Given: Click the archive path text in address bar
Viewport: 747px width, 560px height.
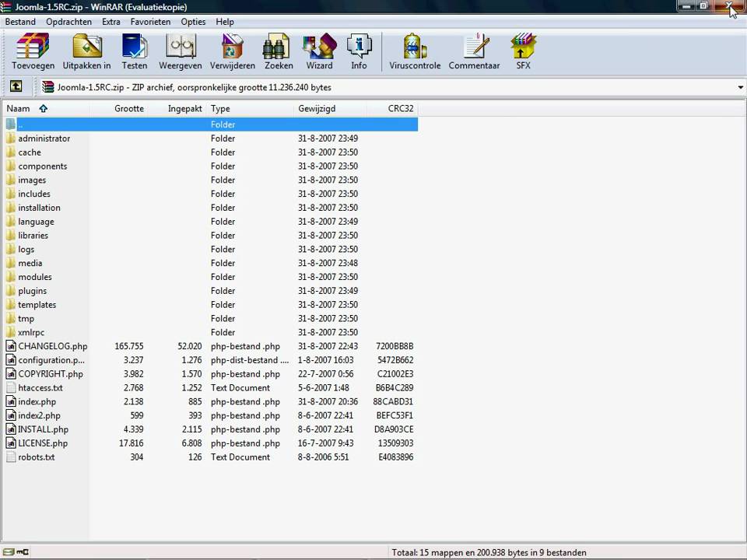Looking at the screenshot, I should pos(194,87).
